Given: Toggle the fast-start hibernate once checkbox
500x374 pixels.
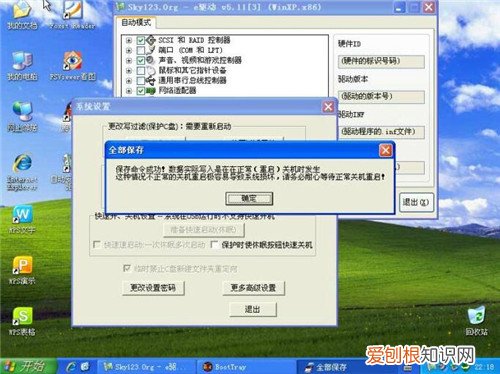Looking at the screenshot, I should (x=97, y=245).
